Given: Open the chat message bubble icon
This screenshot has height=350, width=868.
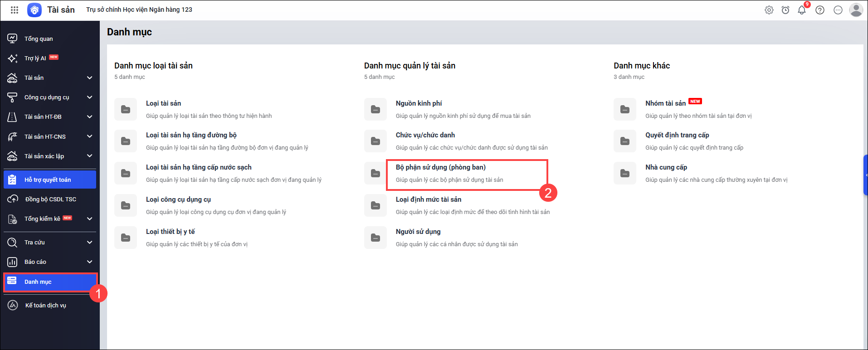Looking at the screenshot, I should (838, 10).
